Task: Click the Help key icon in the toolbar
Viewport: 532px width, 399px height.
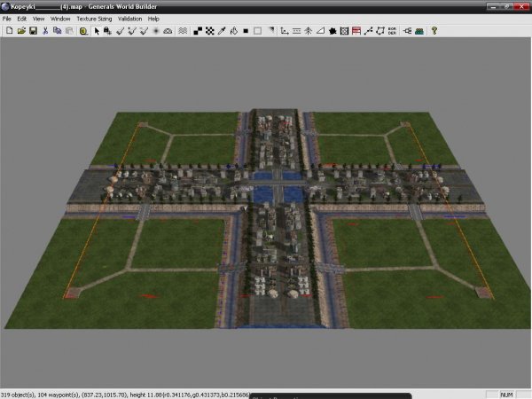Action: 434,30
